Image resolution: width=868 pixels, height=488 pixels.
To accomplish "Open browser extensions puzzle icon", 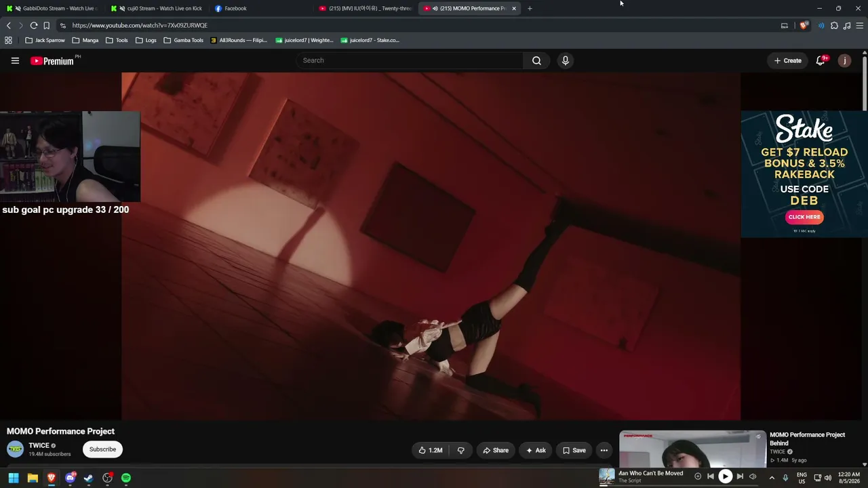I will coord(834,25).
